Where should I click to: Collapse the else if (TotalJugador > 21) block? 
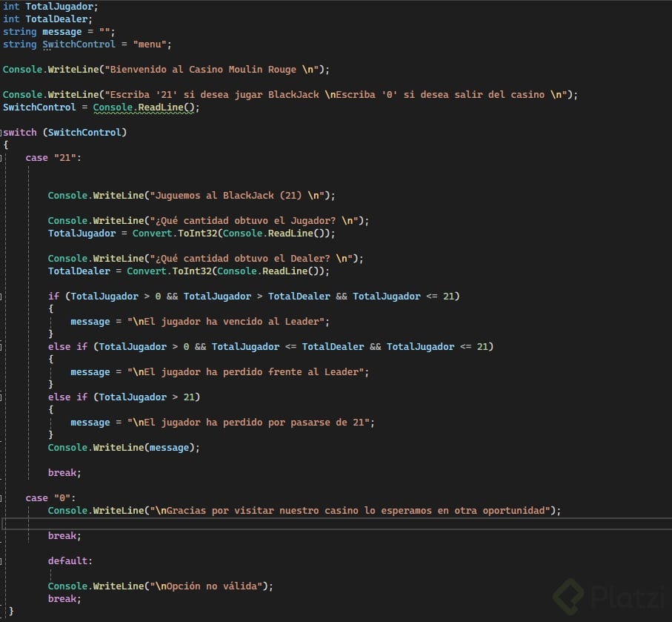click(1, 397)
